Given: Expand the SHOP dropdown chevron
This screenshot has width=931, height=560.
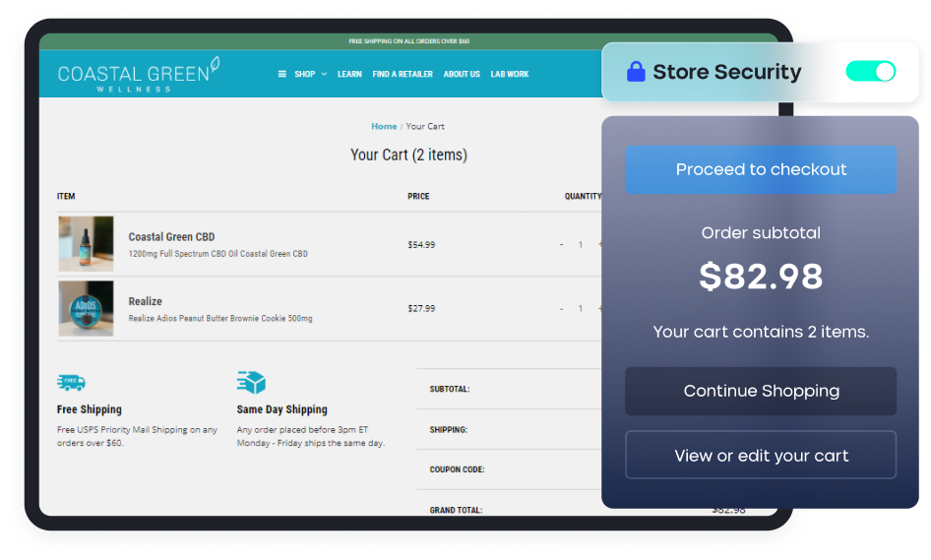Looking at the screenshot, I should (x=324, y=74).
